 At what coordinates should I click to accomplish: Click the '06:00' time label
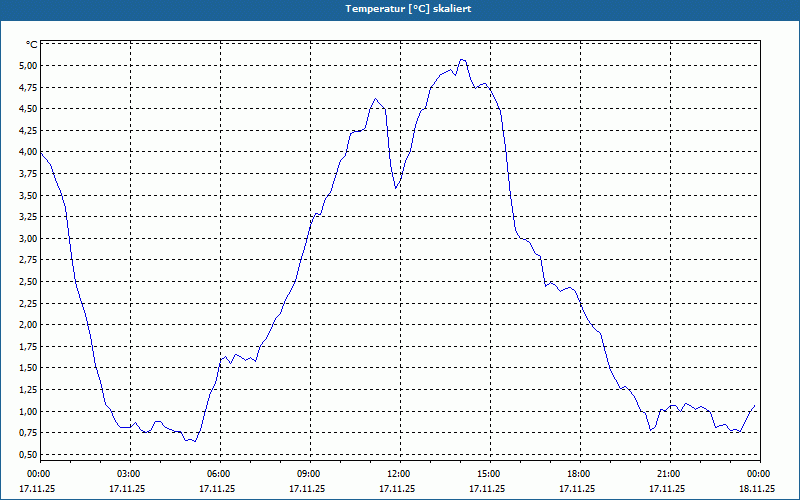tap(220, 474)
